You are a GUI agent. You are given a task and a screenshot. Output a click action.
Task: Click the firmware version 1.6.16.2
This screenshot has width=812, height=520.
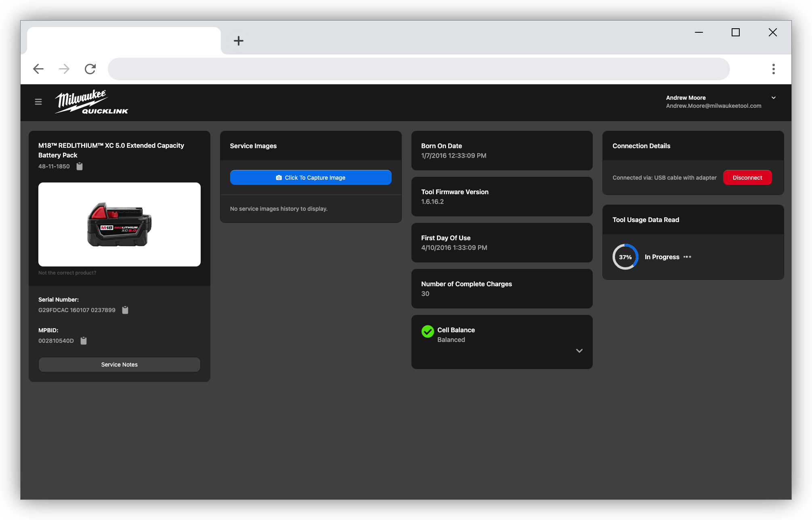point(432,202)
